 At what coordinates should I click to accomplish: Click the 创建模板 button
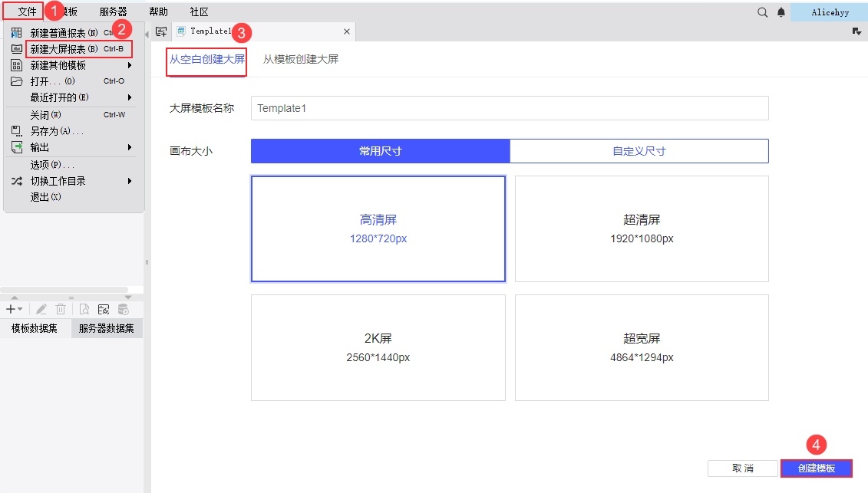(817, 468)
